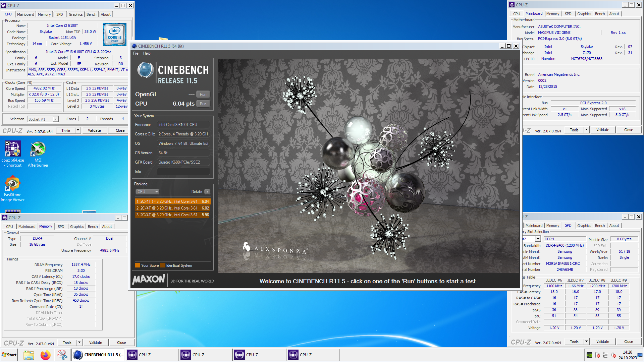The width and height of the screenshot is (644, 362).
Task: Expand Tools dropdown arrow in CPU-Z memory window
Action: coord(79,343)
